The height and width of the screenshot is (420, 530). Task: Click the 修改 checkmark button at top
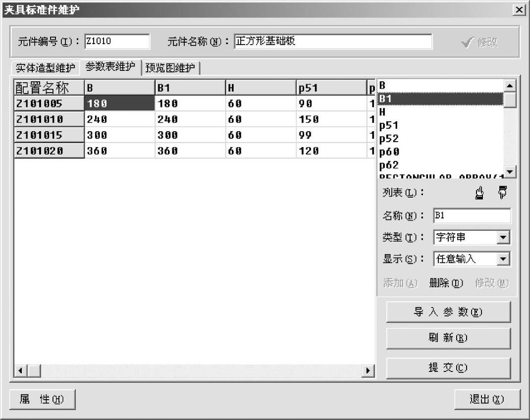479,42
